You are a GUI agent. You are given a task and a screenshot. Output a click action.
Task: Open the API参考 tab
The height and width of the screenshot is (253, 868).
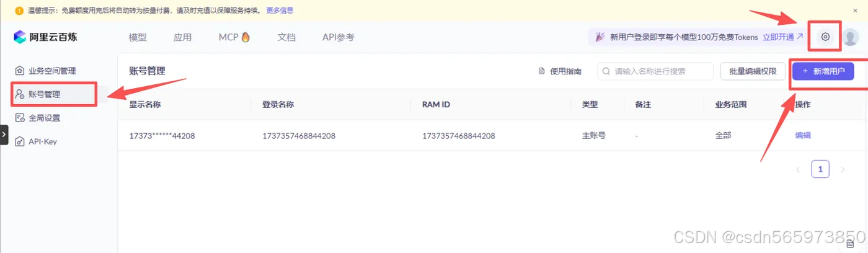[x=338, y=37]
